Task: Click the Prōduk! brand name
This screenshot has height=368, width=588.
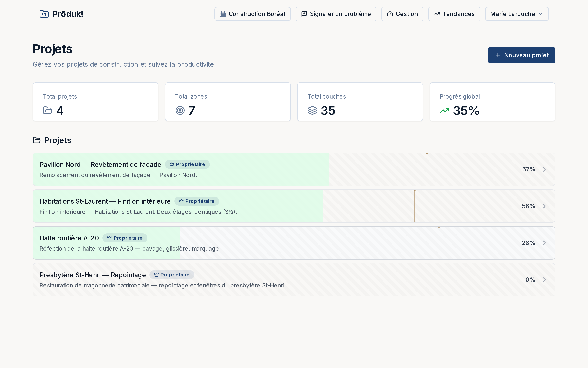Action: [x=68, y=14]
